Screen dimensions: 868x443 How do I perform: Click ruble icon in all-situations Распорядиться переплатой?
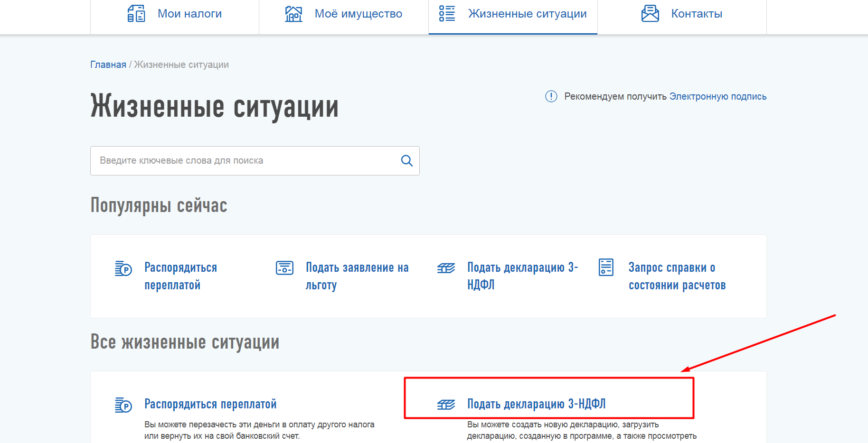click(x=123, y=405)
